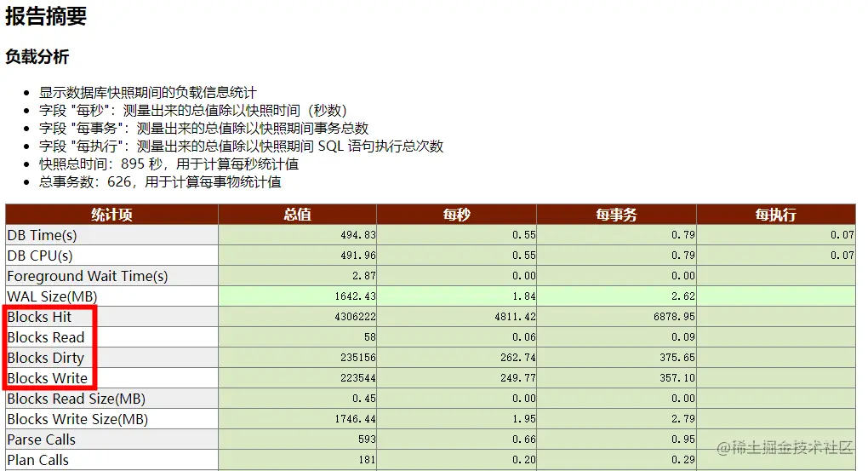Screen dimensions: 868x471
Task: Click the Parse Calls row label
Action: click(42, 440)
